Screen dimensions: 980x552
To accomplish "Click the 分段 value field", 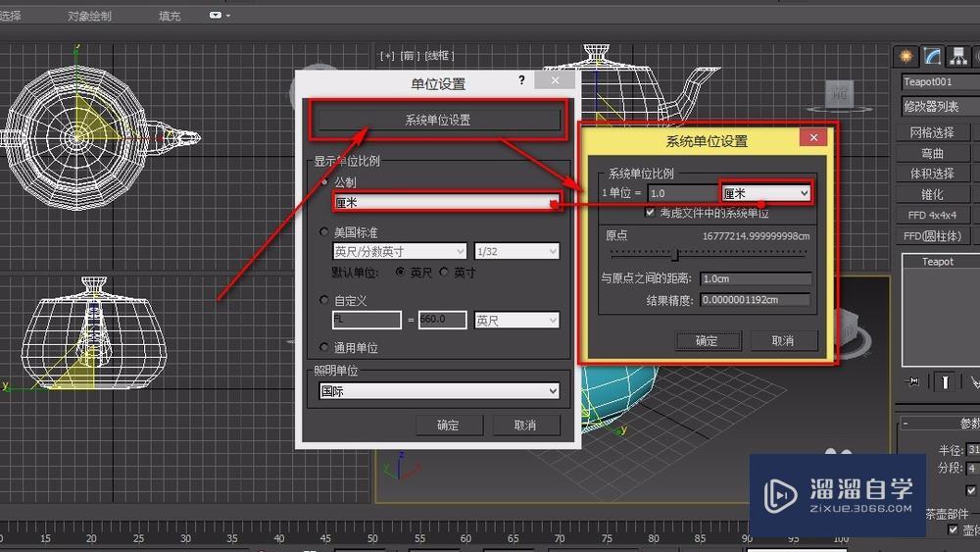I will click(973, 468).
